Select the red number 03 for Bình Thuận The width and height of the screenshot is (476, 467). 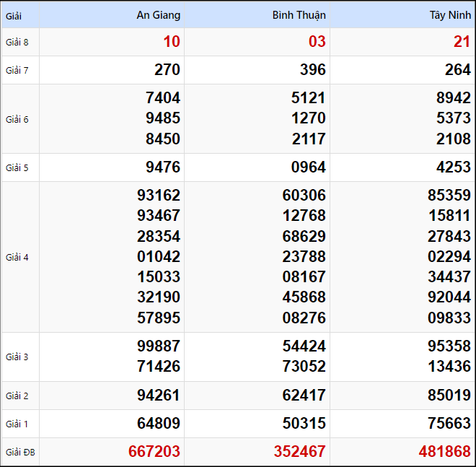click(x=317, y=42)
